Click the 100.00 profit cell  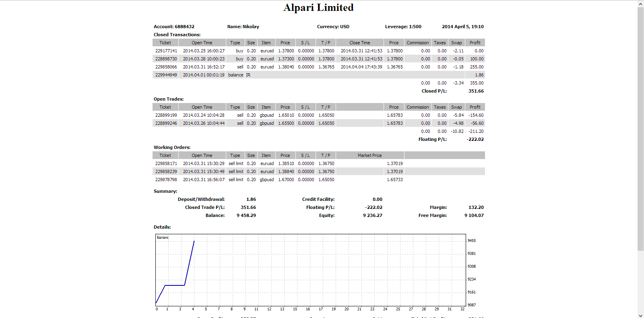(477, 59)
